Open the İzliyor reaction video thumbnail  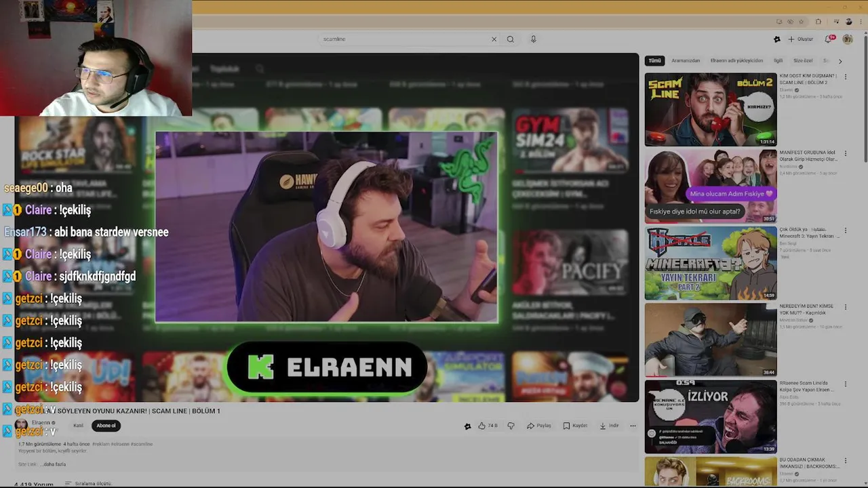click(x=711, y=417)
